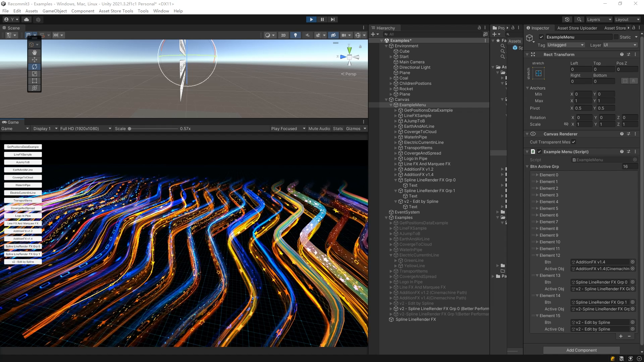Toggle Static checkbox in Inspector
644x362 pixels.
[616, 37]
